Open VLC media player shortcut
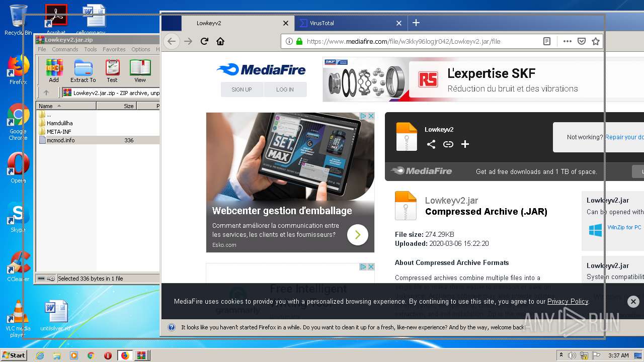This screenshot has width=644, height=362. tap(18, 319)
